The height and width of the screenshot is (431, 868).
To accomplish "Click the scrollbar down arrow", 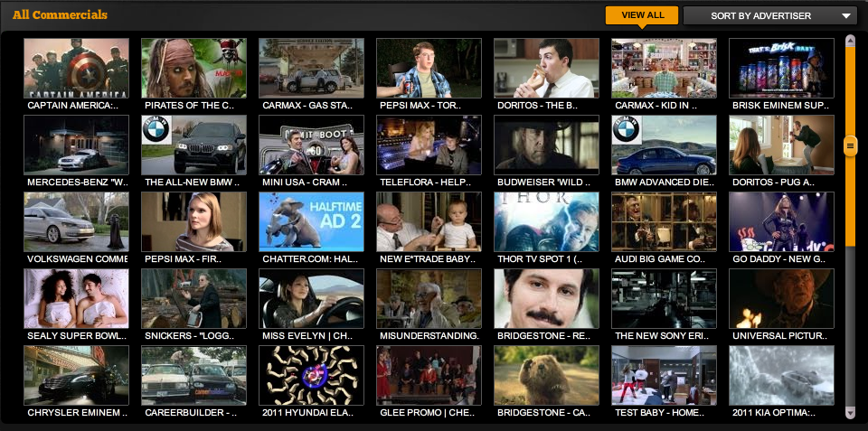I will pyautogui.click(x=850, y=412).
